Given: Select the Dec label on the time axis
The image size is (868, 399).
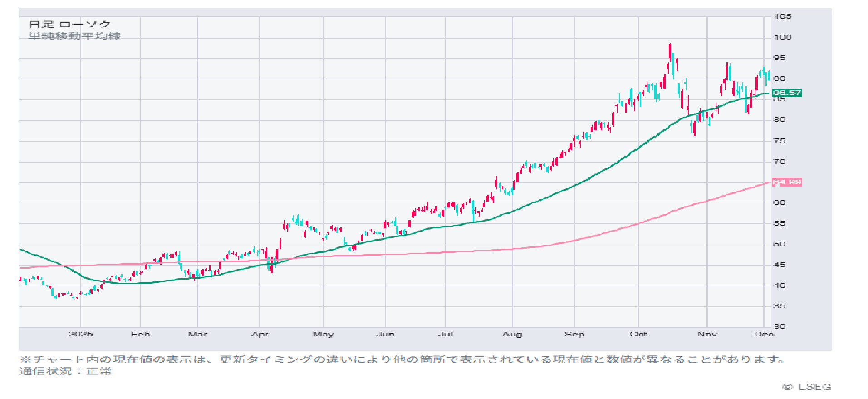Looking at the screenshot, I should (x=764, y=334).
